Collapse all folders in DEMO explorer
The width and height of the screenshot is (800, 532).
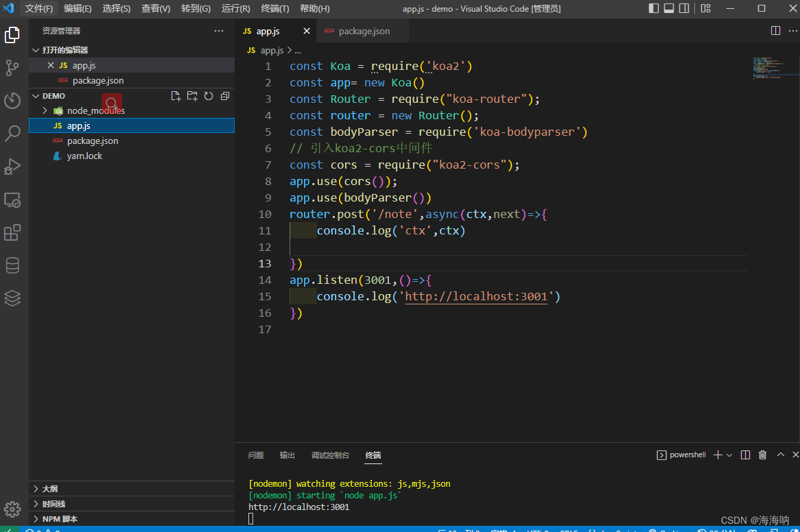225,96
